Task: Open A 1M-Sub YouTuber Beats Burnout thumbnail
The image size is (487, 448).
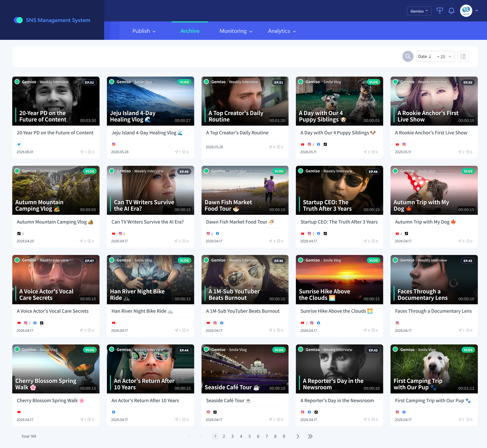Action: click(245, 279)
